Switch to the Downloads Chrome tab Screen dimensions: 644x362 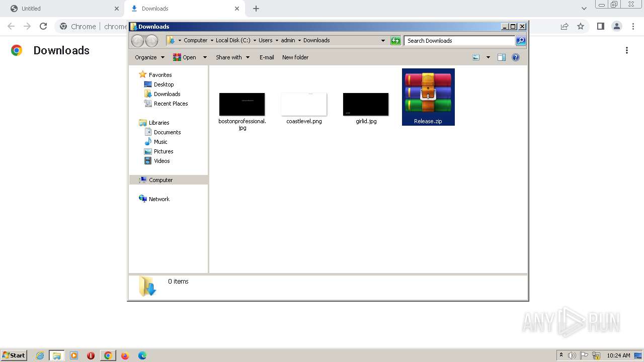[184, 9]
